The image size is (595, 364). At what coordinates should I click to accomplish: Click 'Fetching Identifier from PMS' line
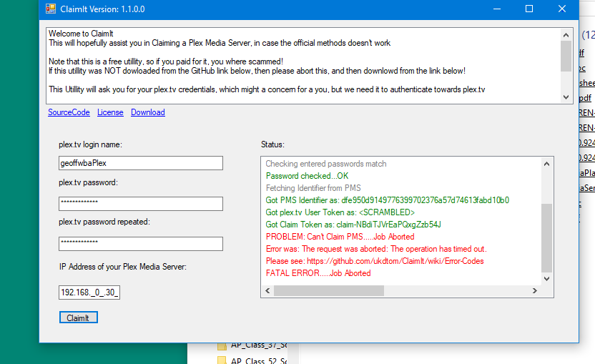click(x=313, y=188)
